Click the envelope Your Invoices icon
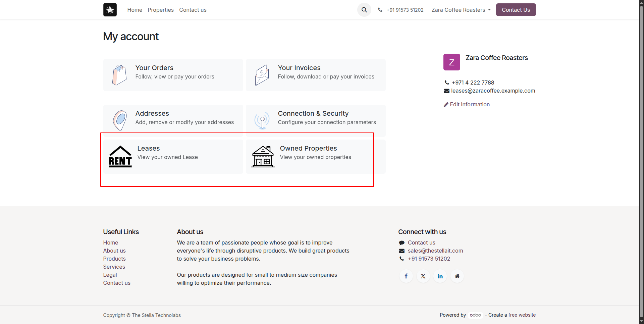Viewport: 644px width, 324px height. (x=262, y=75)
